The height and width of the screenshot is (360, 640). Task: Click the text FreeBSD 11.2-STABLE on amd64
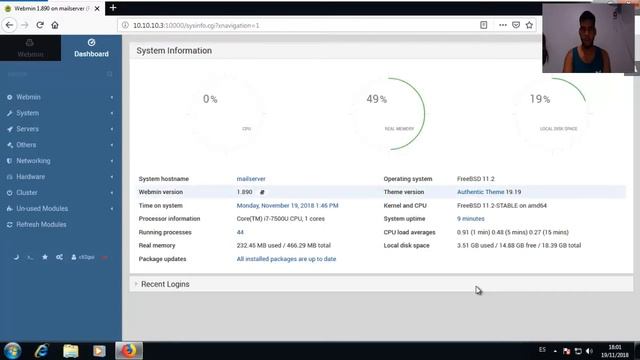[x=502, y=205]
